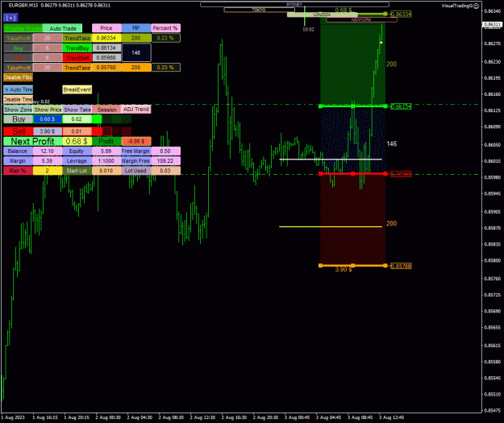Click the NEWYORK session bar

click(361, 20)
